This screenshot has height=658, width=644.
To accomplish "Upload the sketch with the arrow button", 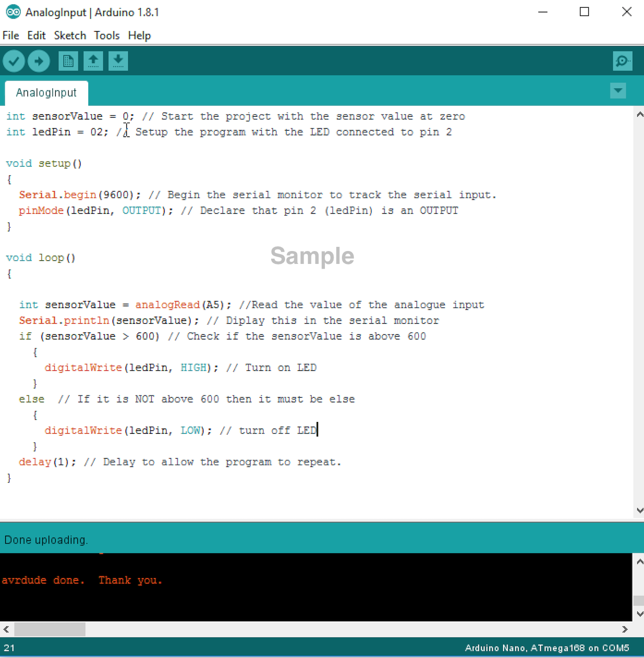I will [x=39, y=61].
